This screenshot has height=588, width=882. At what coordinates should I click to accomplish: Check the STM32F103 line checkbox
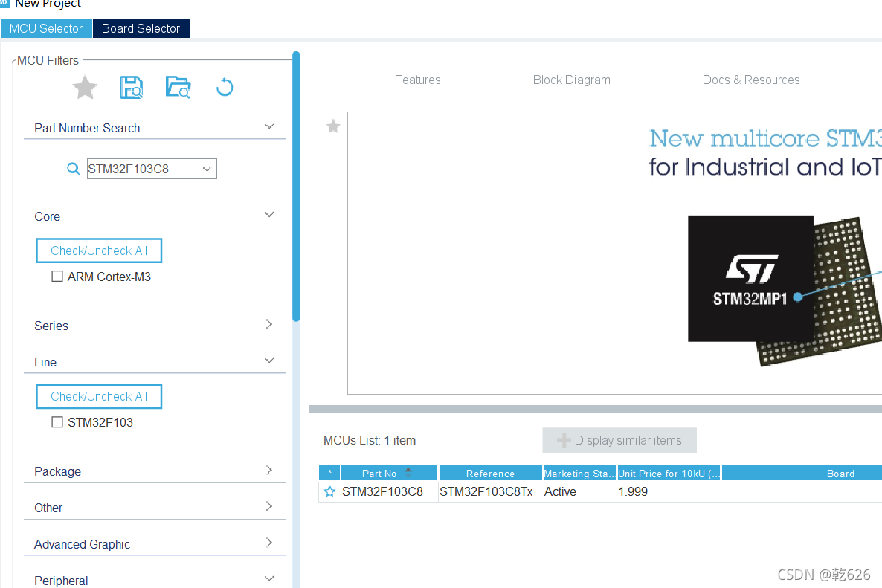pos(57,421)
